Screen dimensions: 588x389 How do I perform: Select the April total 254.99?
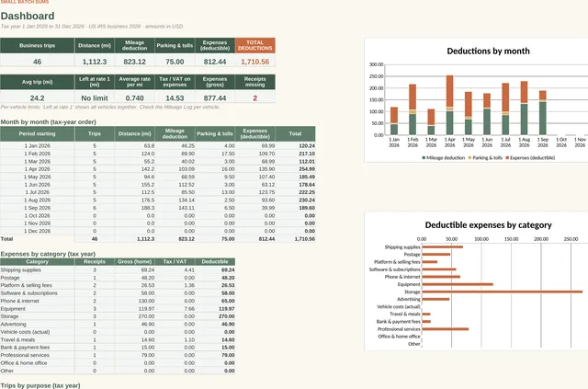(307, 169)
